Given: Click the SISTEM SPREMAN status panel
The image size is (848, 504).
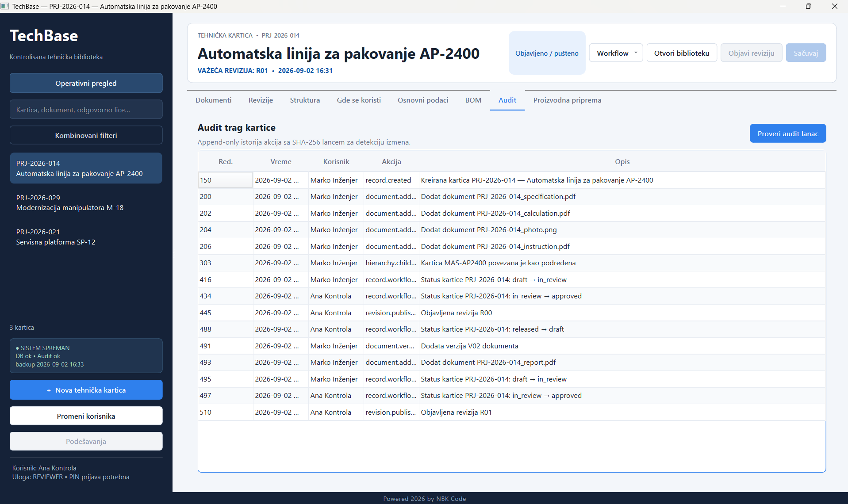Looking at the screenshot, I should point(86,356).
